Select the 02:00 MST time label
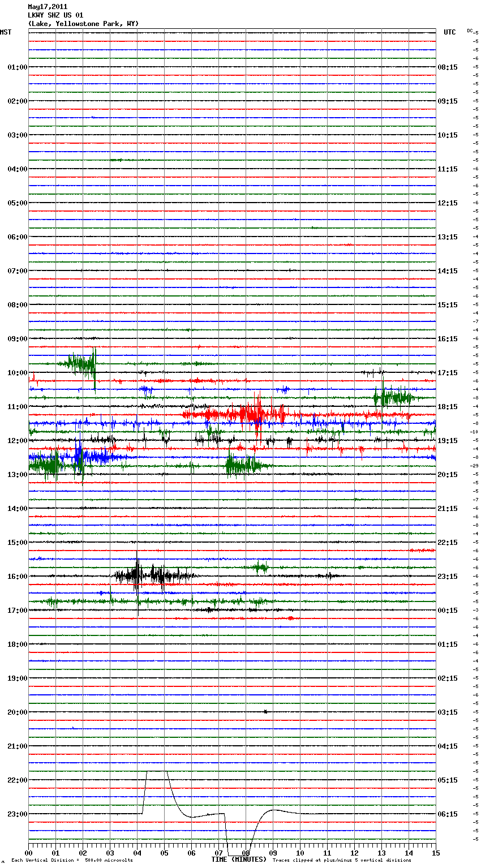481x868 pixels. coord(17,101)
